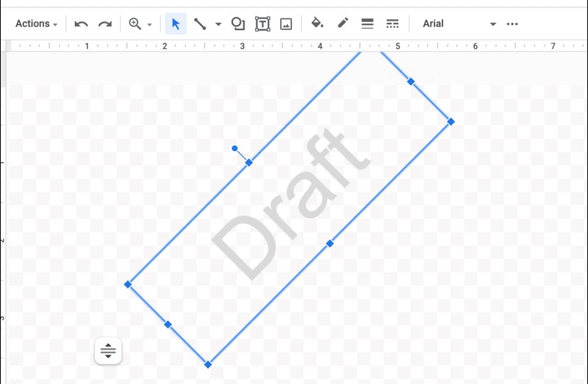588x384 pixels.
Task: Click the right corner handle of the Draft box
Action: pos(451,122)
